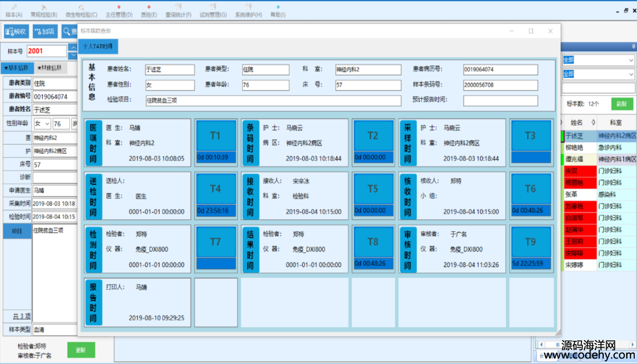
Task: Click the 样本类型 field showing 血清
Action: pos(55,329)
